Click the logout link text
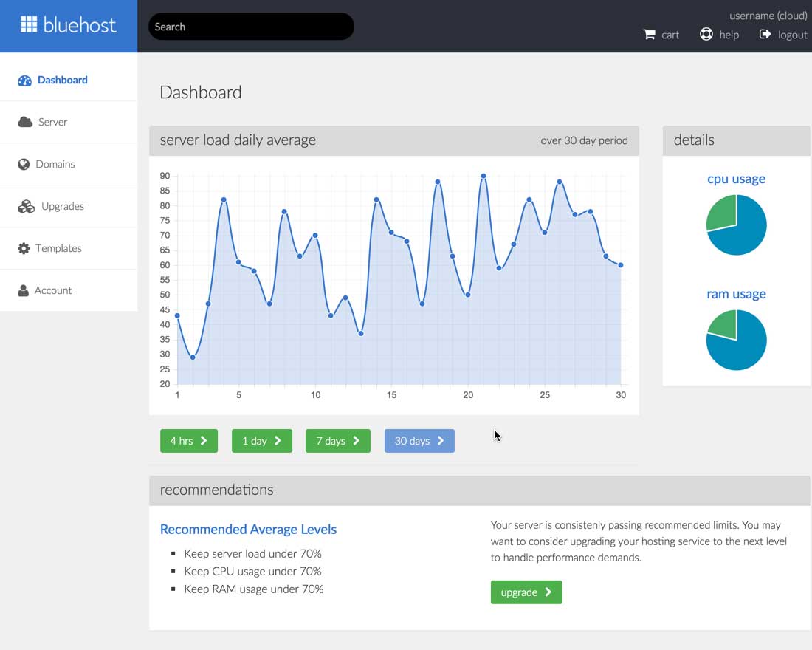The width and height of the screenshot is (812, 650). pyautogui.click(x=792, y=35)
